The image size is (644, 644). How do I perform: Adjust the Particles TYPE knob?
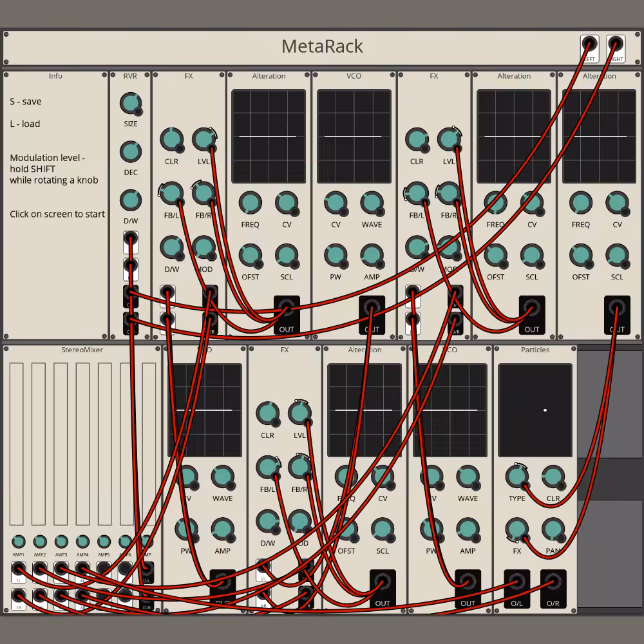point(516,477)
